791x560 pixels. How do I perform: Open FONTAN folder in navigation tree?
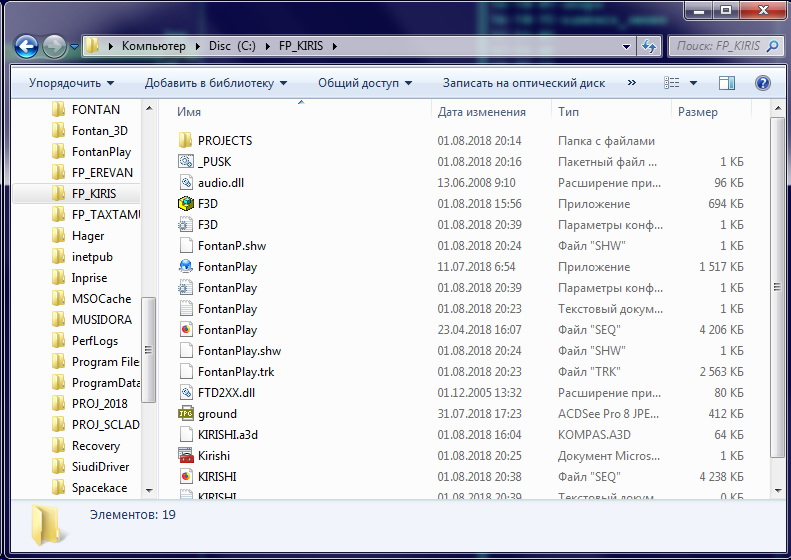[95, 109]
